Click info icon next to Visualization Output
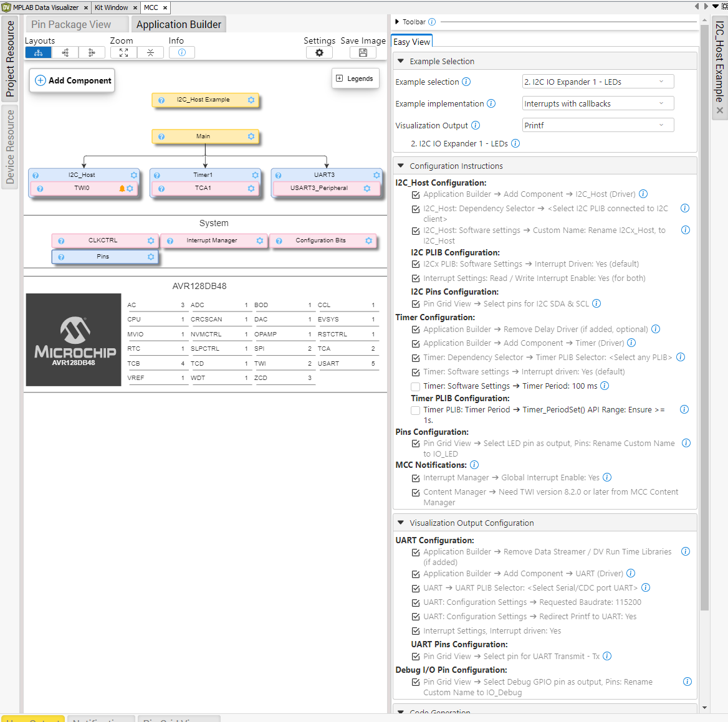The image size is (728, 722). (476, 125)
